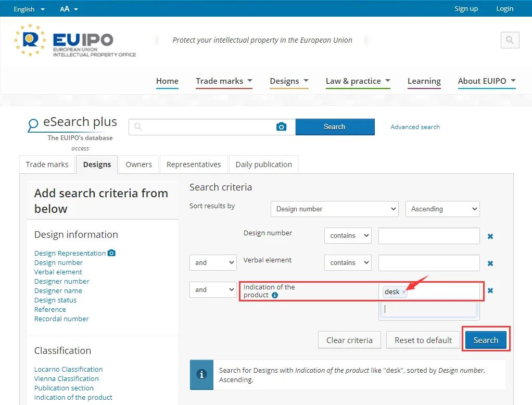Expand the About EUIPO menu

tap(487, 81)
